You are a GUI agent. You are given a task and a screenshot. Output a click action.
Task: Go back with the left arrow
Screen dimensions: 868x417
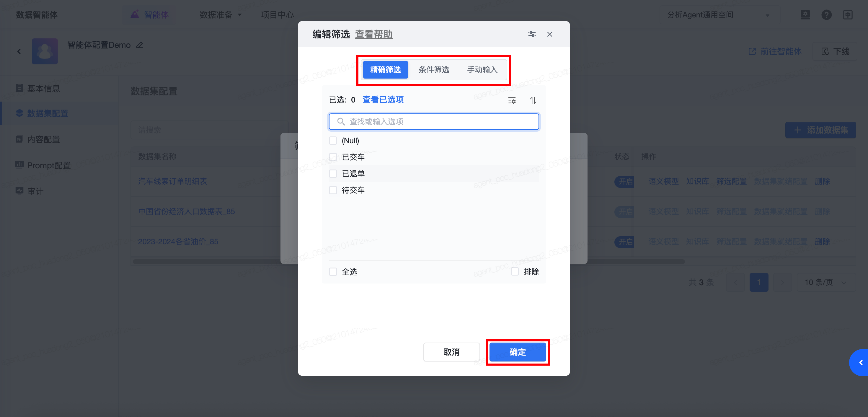[19, 51]
